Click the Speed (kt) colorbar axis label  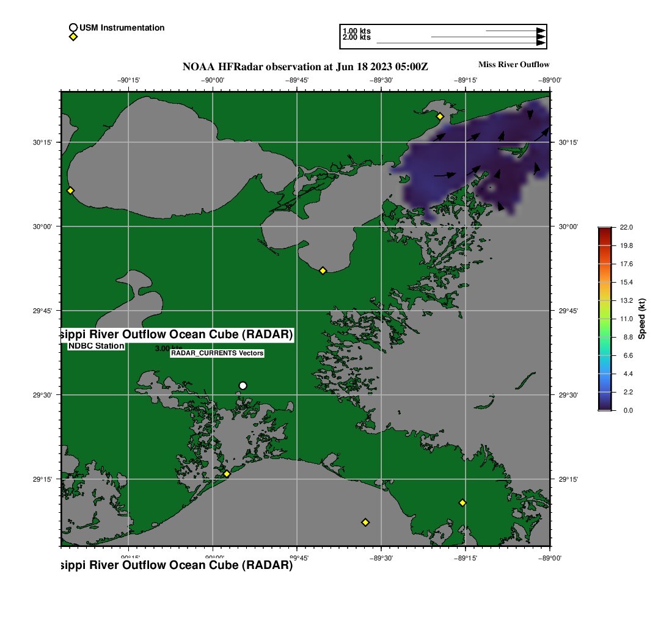(642, 319)
